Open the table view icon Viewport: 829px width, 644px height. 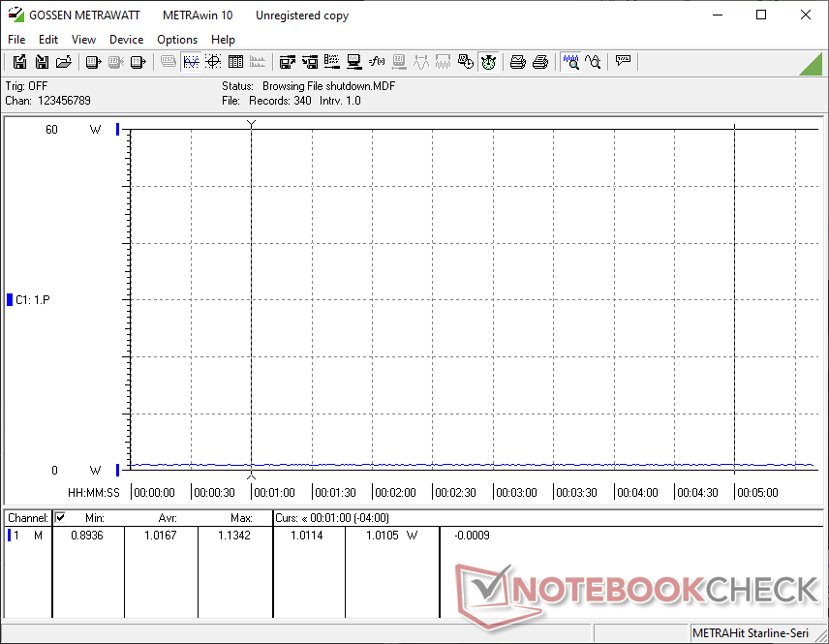coord(235,62)
